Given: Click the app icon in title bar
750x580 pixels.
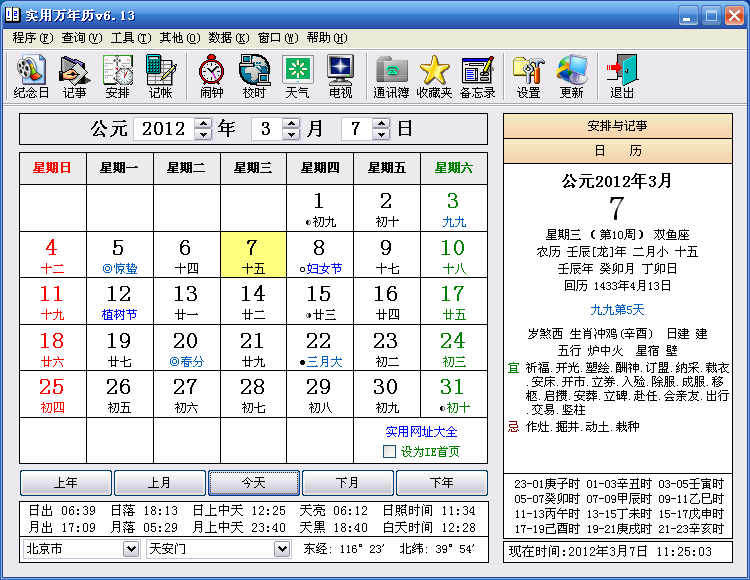Looking at the screenshot, I should pyautogui.click(x=12, y=15).
